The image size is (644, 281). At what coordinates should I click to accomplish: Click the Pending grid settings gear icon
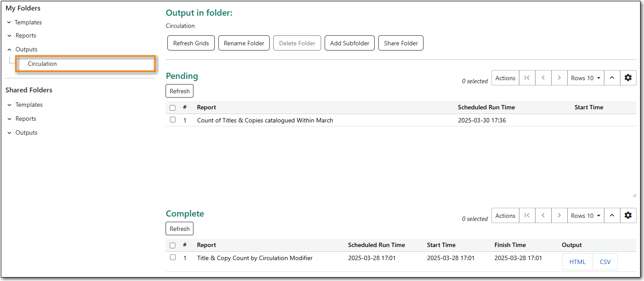pyautogui.click(x=628, y=78)
